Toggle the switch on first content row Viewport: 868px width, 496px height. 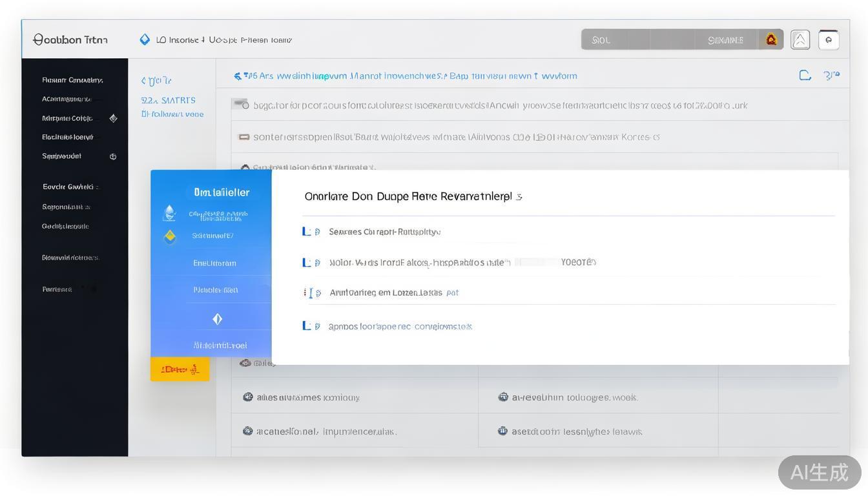(240, 104)
